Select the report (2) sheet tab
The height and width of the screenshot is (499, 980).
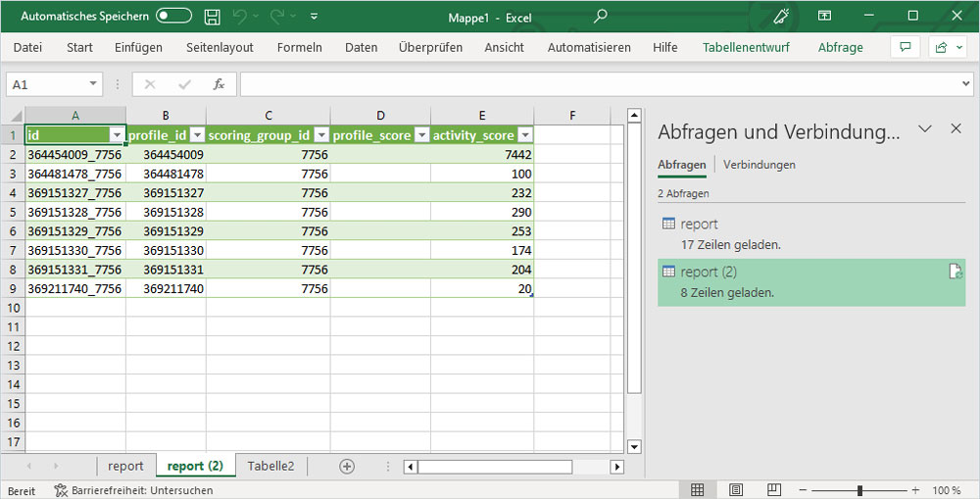click(x=195, y=466)
